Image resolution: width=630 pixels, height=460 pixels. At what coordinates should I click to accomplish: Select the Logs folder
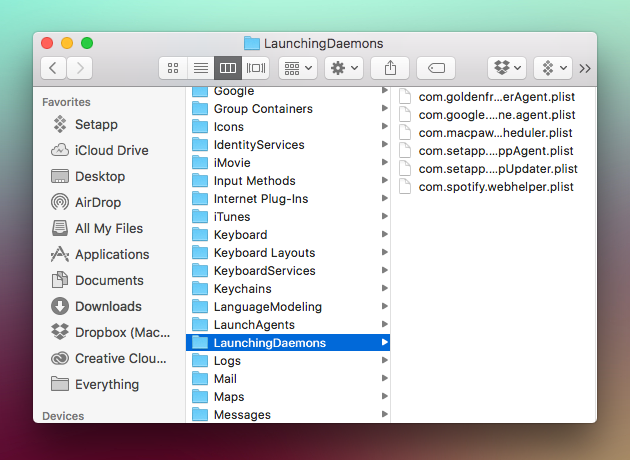point(288,361)
